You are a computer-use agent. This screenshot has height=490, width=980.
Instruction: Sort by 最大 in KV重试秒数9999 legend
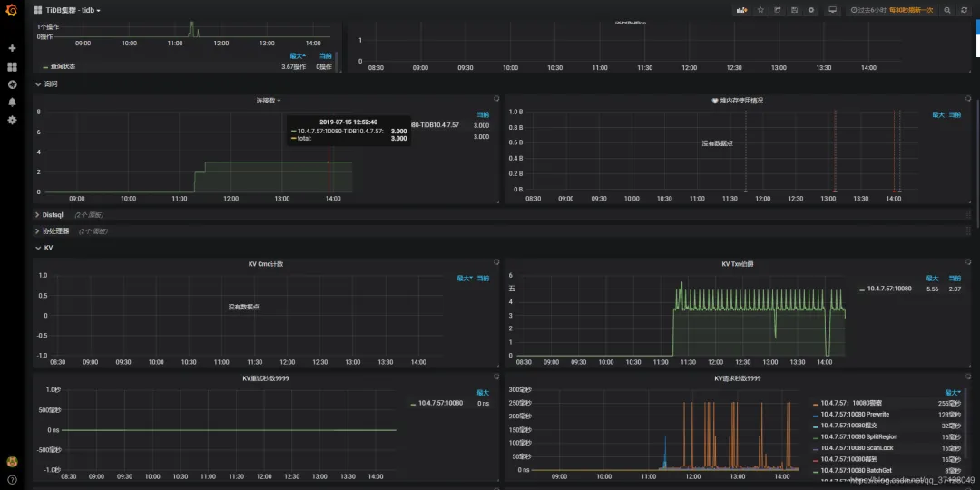(483, 393)
